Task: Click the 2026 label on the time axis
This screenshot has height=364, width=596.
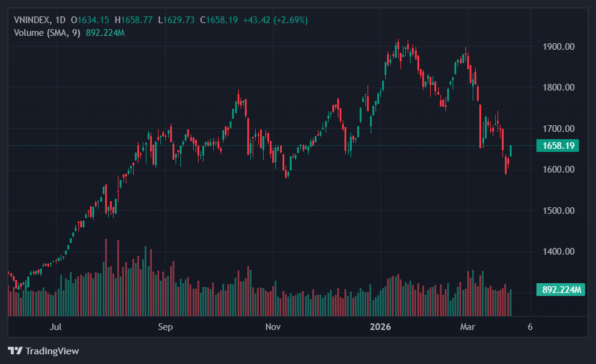Action: click(x=380, y=327)
